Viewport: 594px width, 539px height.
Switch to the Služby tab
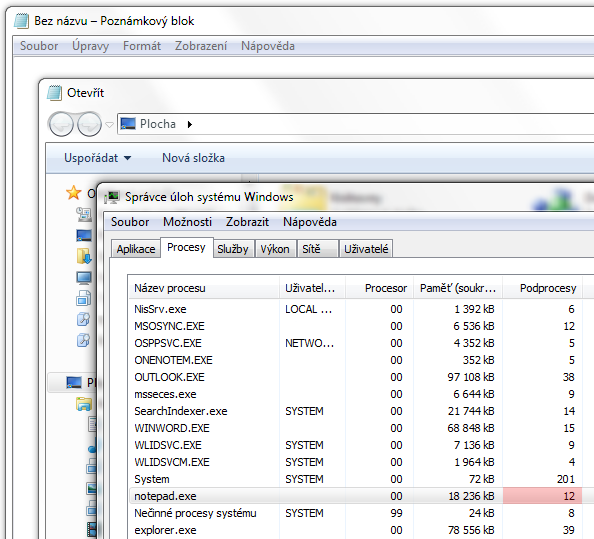point(233,249)
